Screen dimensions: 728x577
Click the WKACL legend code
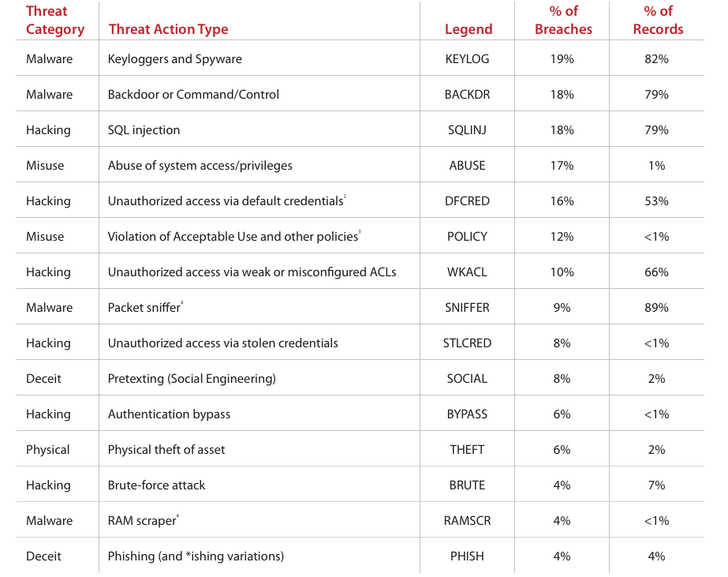tap(467, 272)
